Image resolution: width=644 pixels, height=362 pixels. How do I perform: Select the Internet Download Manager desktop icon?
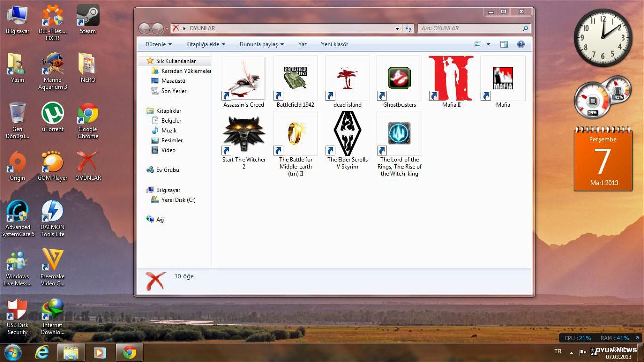52,317
